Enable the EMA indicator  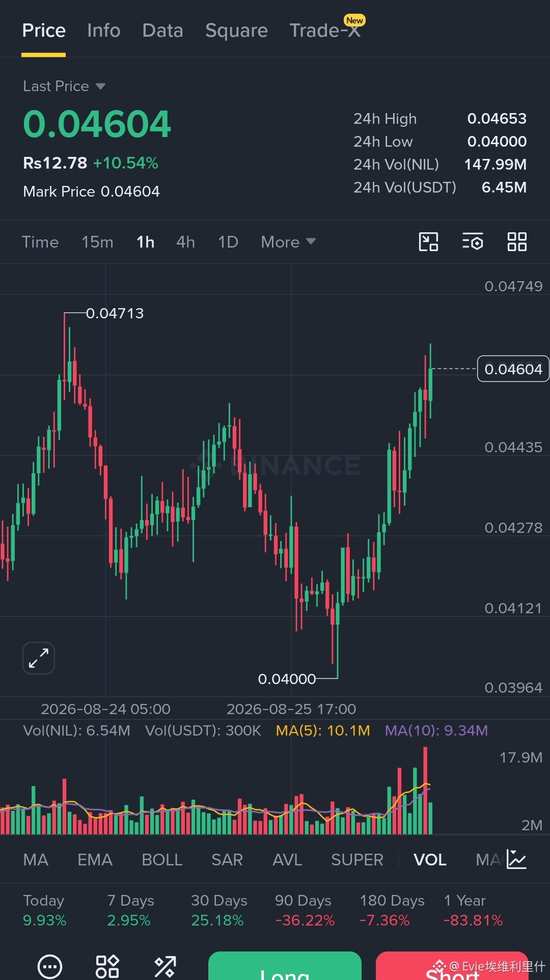tap(95, 860)
